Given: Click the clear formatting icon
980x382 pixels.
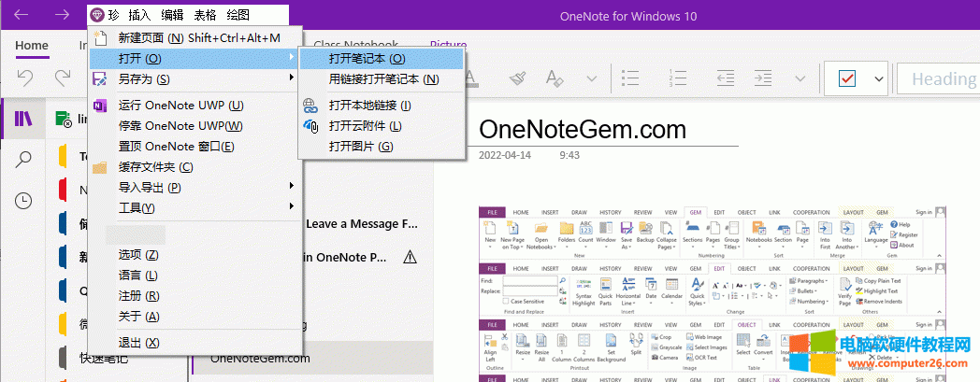Looking at the screenshot, I should point(555,78).
